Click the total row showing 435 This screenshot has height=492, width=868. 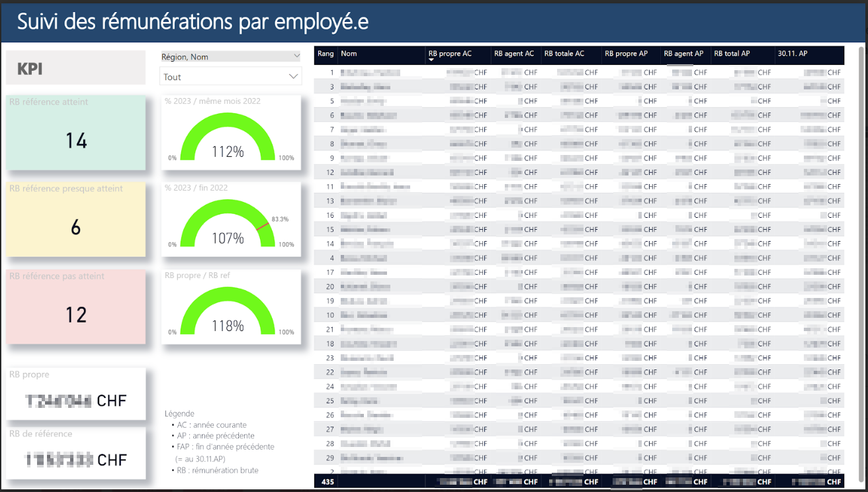[x=327, y=482]
